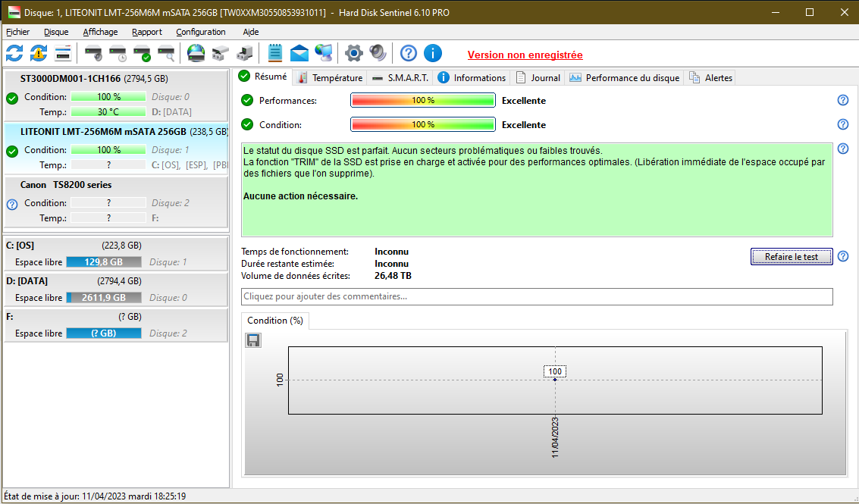This screenshot has width=859, height=504.
Task: Open the gear configuration icon
Action: 353,53
